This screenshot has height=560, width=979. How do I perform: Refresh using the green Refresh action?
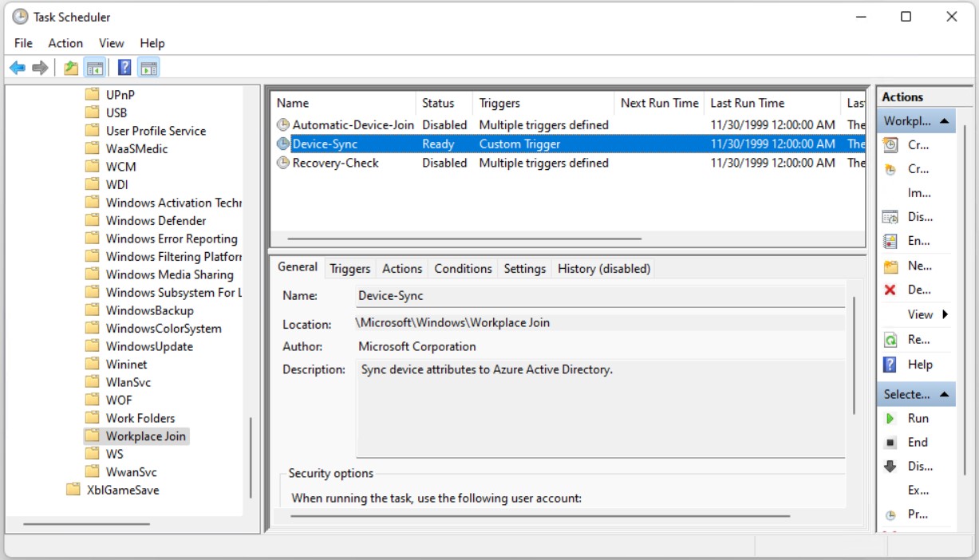tap(890, 340)
